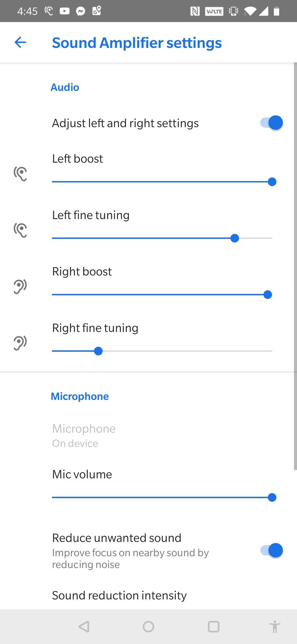Tap the left ear icon beside Left boost
Screen dimensions: 297x644
(20, 174)
